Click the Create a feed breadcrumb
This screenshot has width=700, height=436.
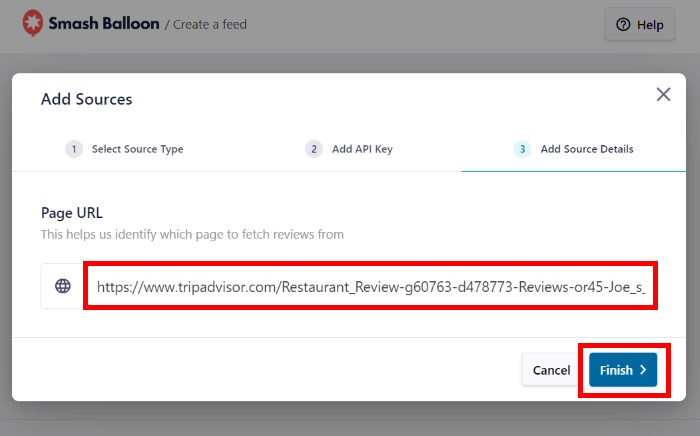pyautogui.click(x=209, y=24)
